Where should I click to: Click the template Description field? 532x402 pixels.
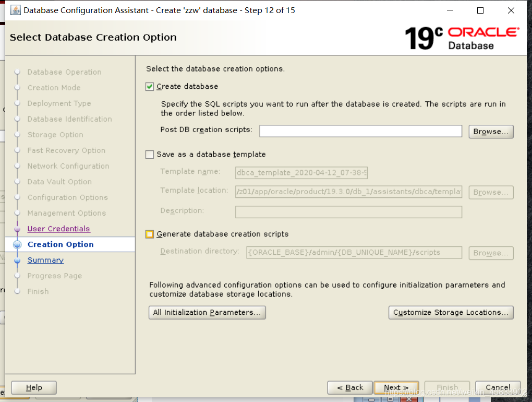tap(348, 212)
